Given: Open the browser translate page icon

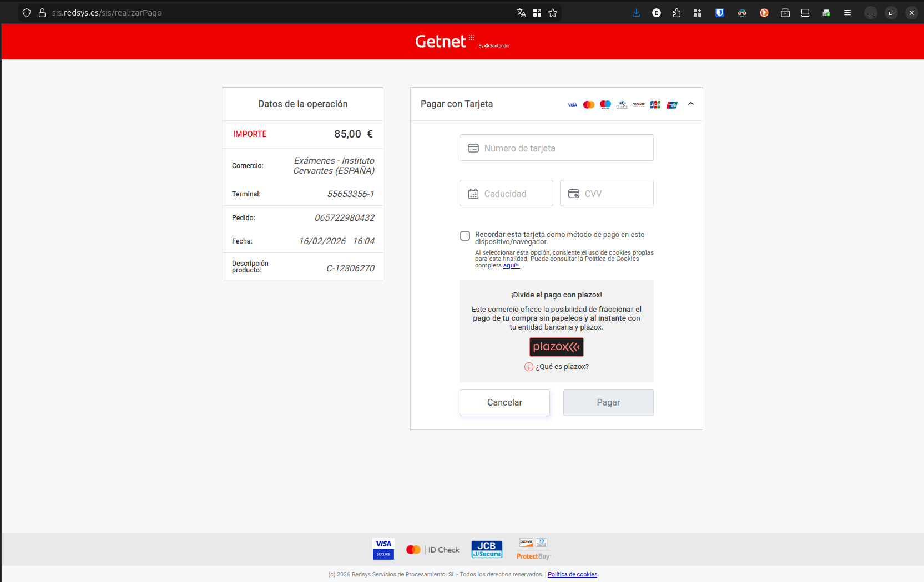Looking at the screenshot, I should coord(521,13).
